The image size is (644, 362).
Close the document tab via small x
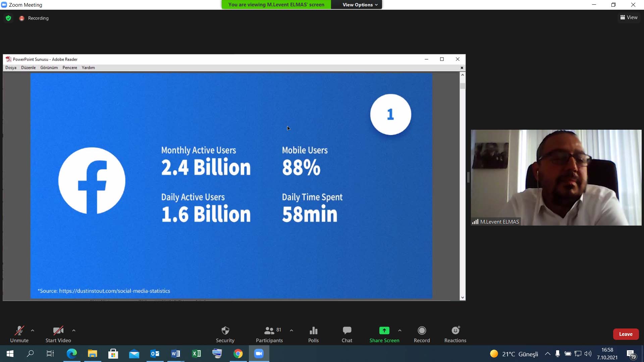(x=462, y=68)
